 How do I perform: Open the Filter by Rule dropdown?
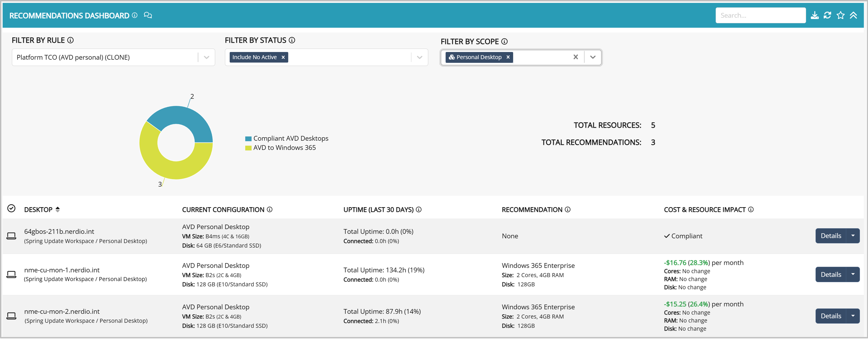pos(206,57)
